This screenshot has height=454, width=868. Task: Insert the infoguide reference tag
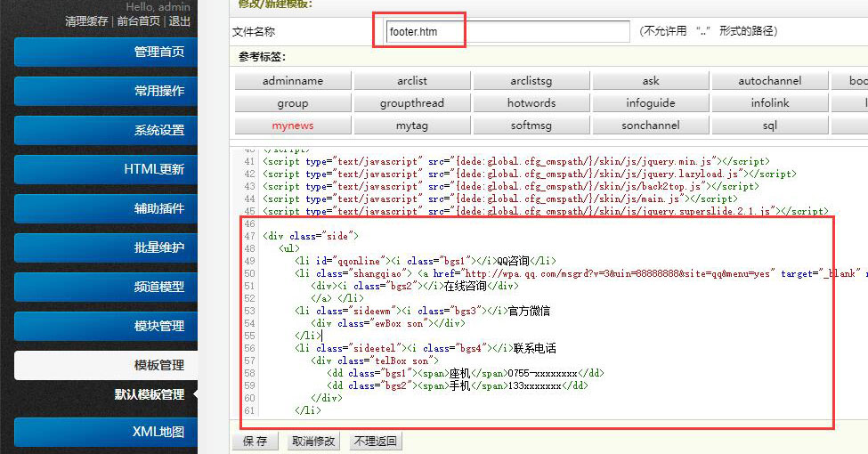pos(651,103)
